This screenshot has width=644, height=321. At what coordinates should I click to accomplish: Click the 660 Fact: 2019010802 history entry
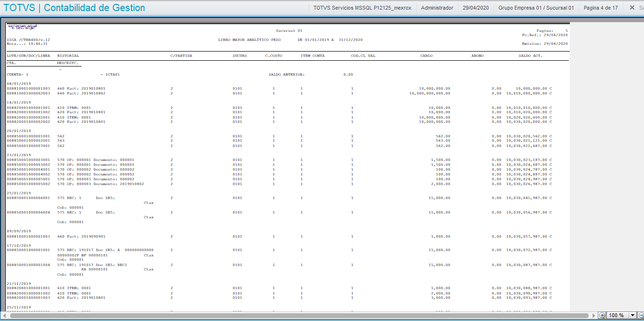81,94
